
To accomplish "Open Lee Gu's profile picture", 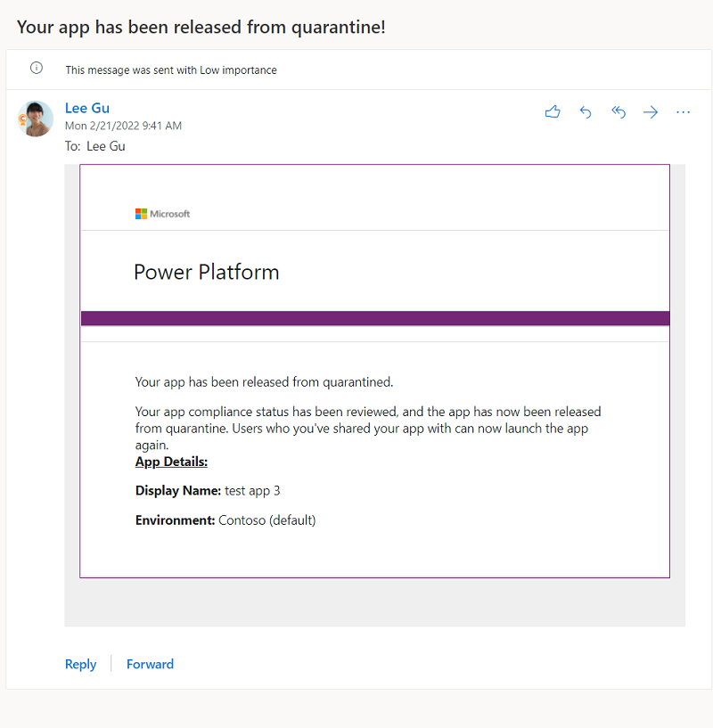I will 36,119.
